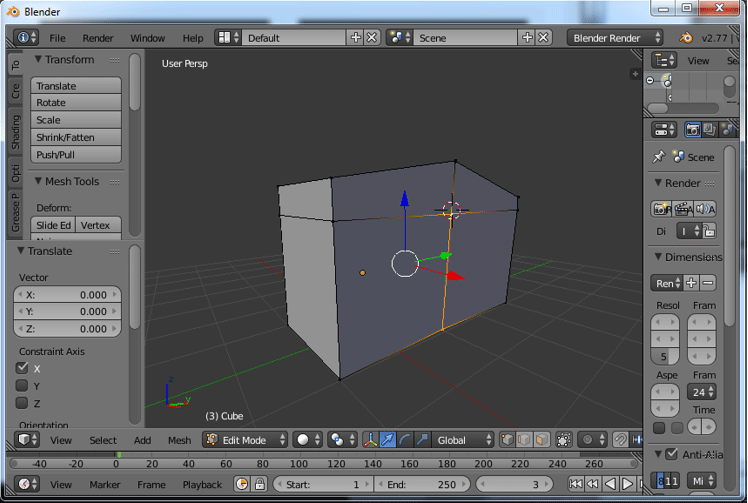748x503 pixels.
Task: Click the Render animation clapperboard icon
Action: pos(683,208)
